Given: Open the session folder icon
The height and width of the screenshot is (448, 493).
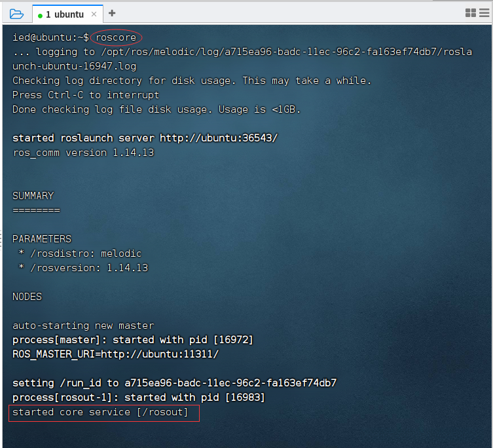Looking at the screenshot, I should (17, 13).
